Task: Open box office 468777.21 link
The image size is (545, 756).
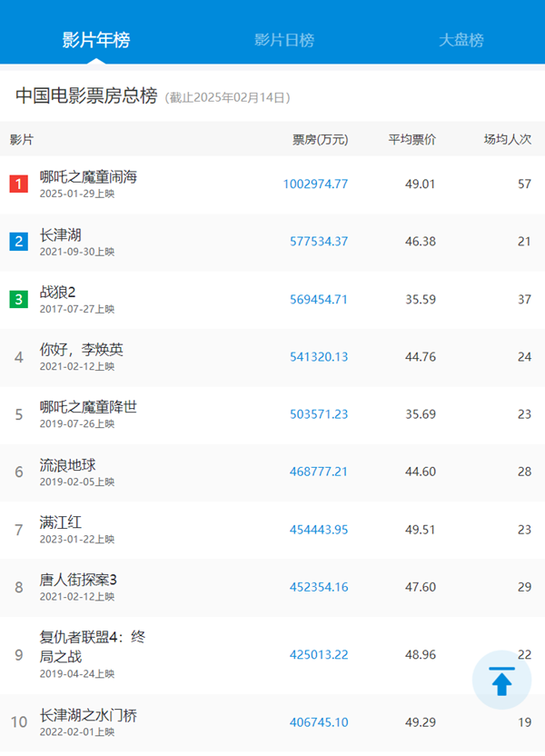Action: pos(319,471)
